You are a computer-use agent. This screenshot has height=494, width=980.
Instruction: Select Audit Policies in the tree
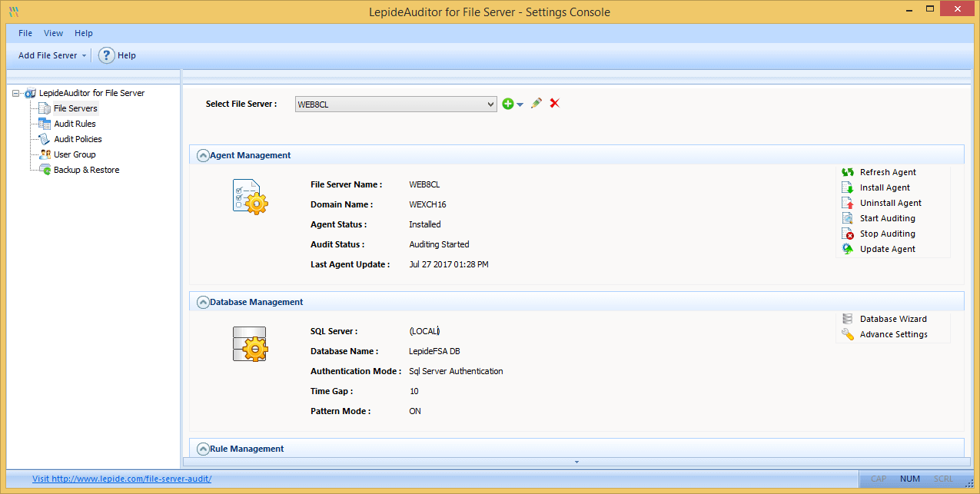78,139
